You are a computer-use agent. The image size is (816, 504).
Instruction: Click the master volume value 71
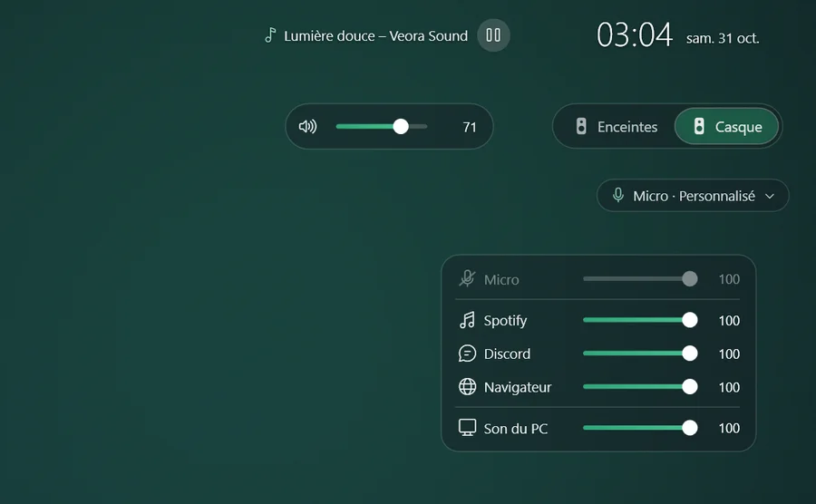[x=470, y=127]
